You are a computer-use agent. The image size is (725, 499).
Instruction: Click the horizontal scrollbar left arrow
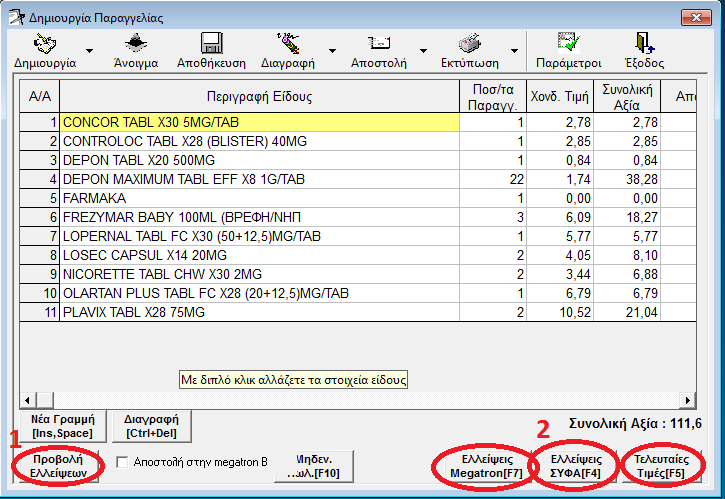coord(28,400)
